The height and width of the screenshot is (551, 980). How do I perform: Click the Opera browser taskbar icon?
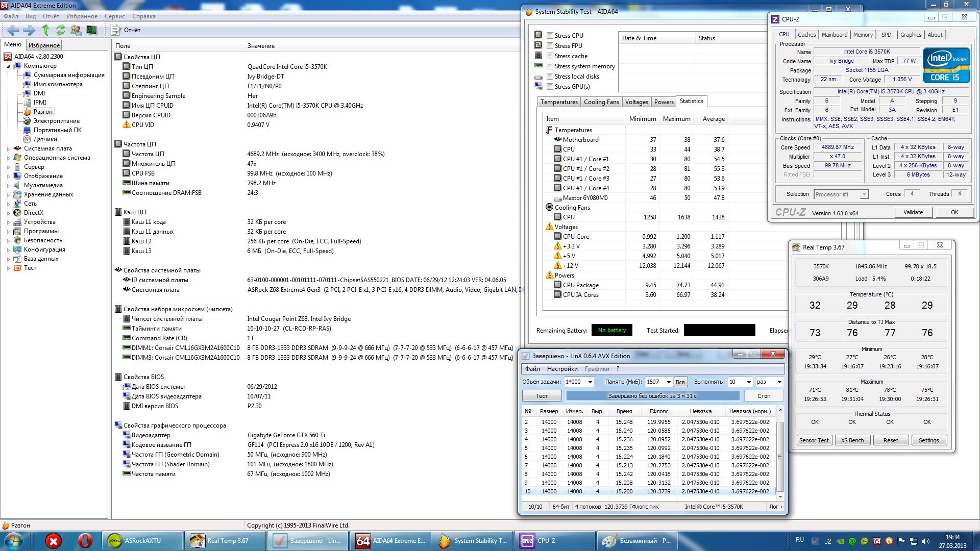[x=85, y=541]
